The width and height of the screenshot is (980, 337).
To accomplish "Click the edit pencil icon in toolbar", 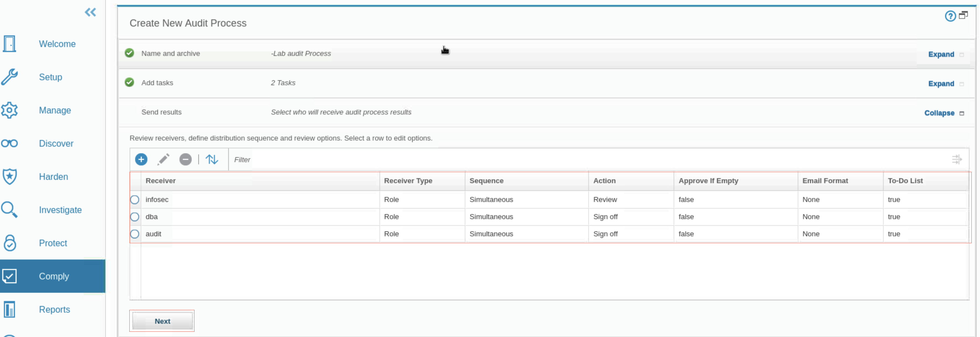I will coord(163,160).
